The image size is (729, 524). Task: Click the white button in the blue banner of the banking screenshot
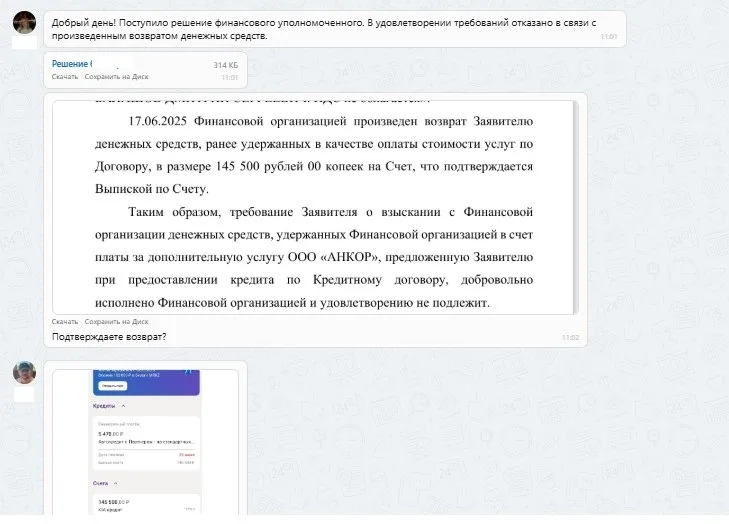pyautogui.click(x=113, y=386)
